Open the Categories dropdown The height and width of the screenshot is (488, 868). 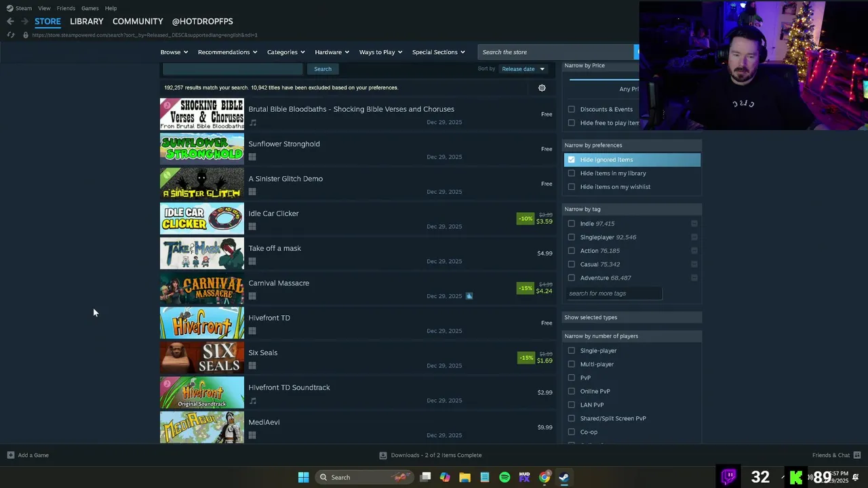(x=285, y=52)
